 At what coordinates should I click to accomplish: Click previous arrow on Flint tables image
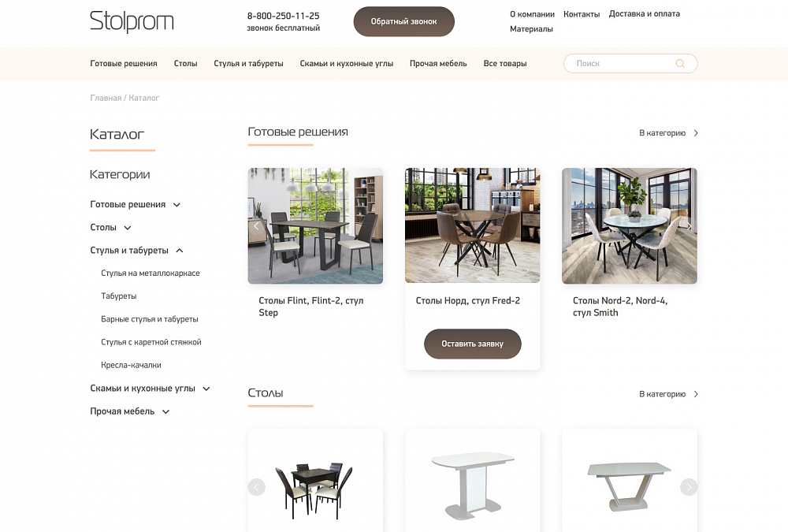256,226
